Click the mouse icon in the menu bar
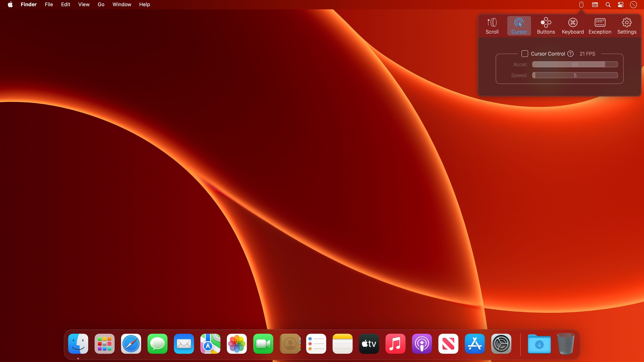644x362 pixels. tap(581, 4)
